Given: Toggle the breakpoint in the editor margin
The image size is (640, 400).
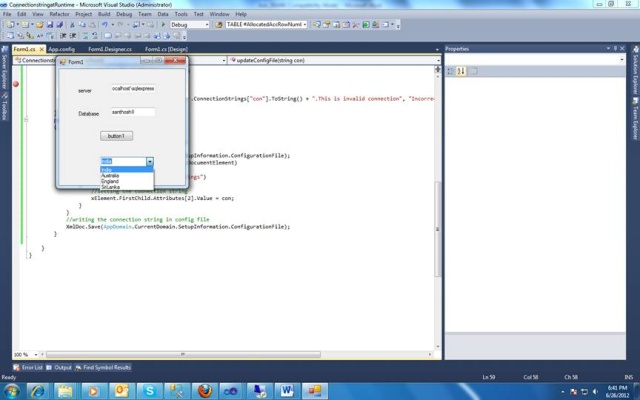Looking at the screenshot, I should click(x=16, y=84).
